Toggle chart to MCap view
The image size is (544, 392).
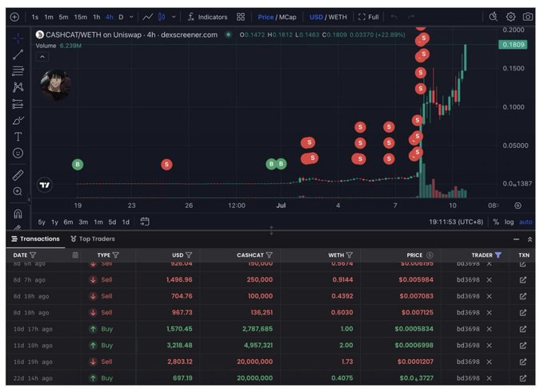(288, 17)
